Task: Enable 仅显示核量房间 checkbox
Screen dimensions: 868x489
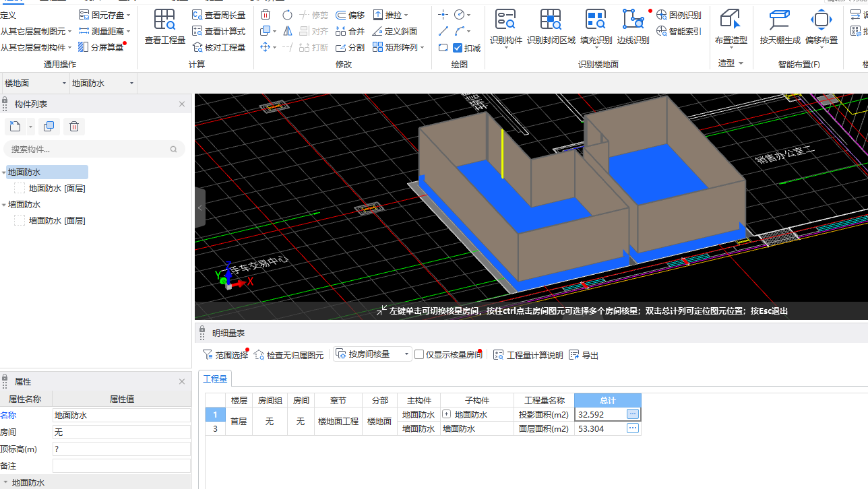Action: click(419, 354)
